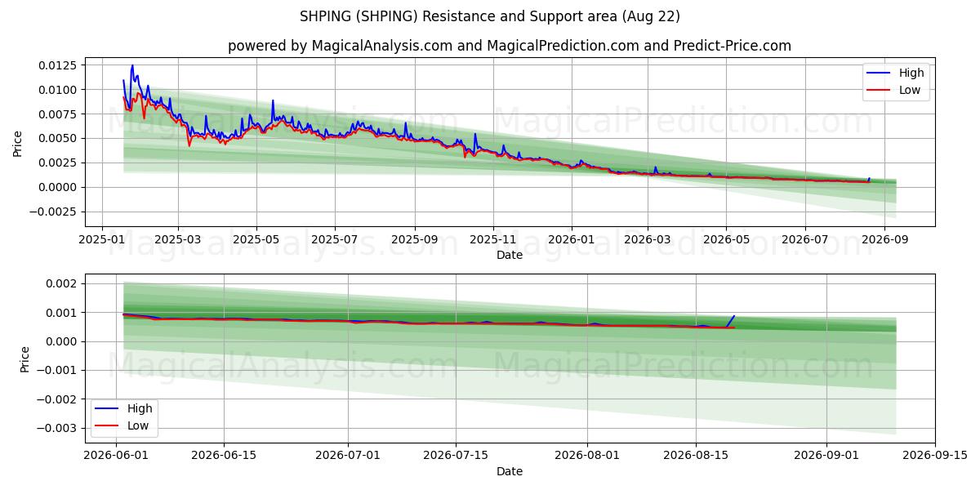Click the bottom chart y-axis value '−0.003'
980x490 pixels.
pyautogui.click(x=57, y=428)
